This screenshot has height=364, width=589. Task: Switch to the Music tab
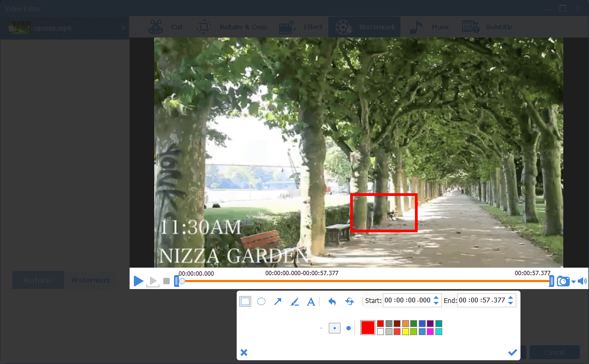pyautogui.click(x=429, y=27)
